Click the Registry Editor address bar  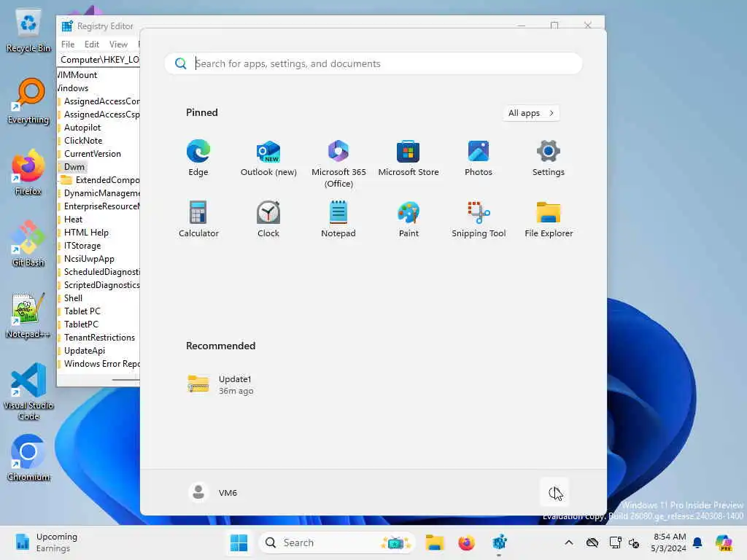click(99, 60)
